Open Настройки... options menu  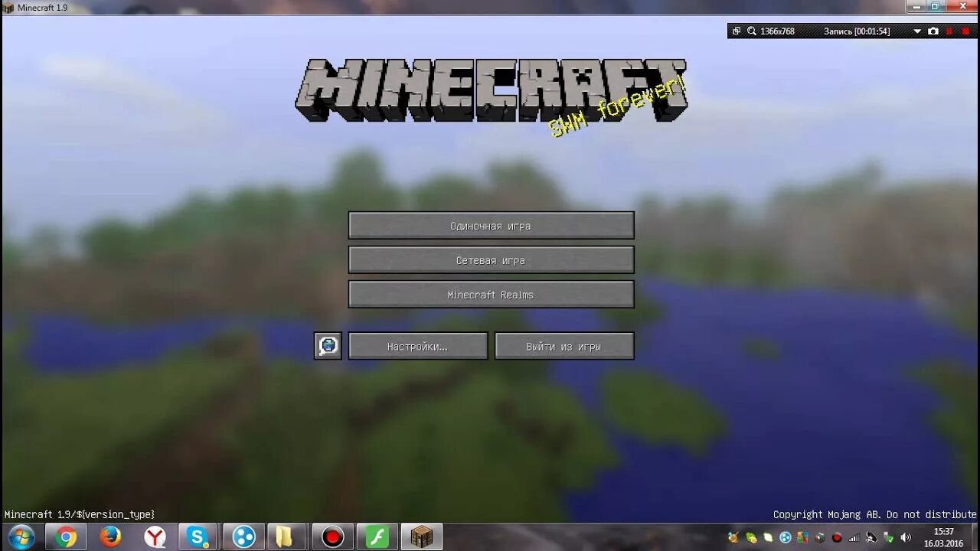point(417,346)
